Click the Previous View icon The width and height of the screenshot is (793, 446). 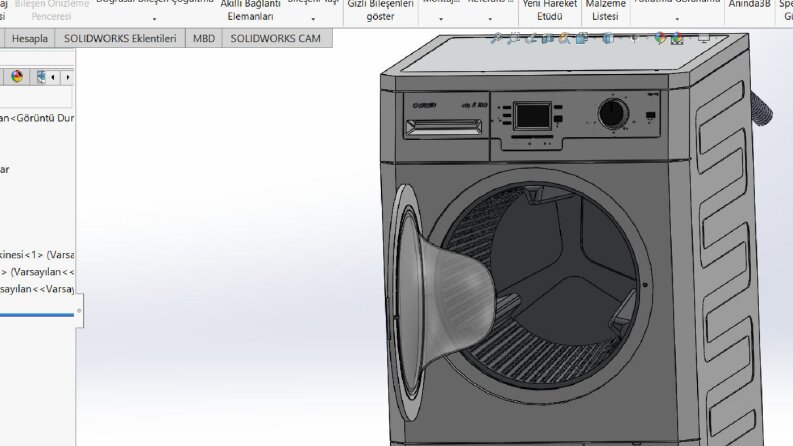(531, 38)
